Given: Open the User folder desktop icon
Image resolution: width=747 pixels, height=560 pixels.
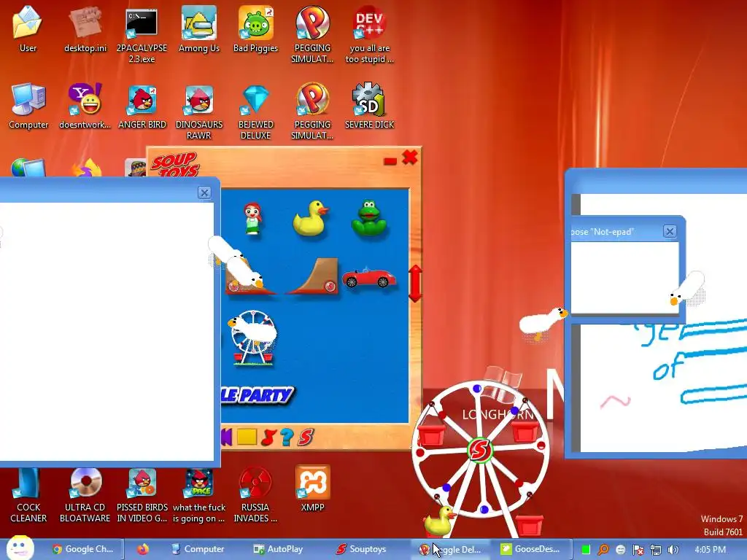Looking at the screenshot, I should coord(28,29).
